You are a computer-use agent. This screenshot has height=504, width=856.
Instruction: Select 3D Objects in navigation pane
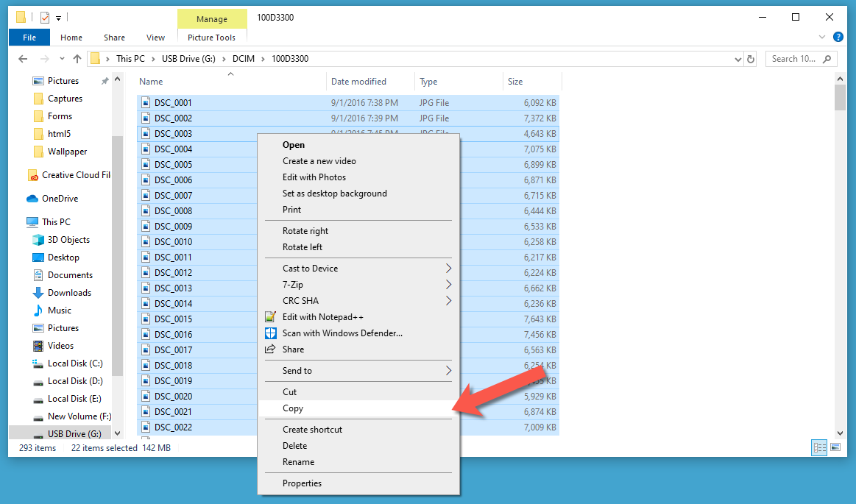[x=68, y=240]
